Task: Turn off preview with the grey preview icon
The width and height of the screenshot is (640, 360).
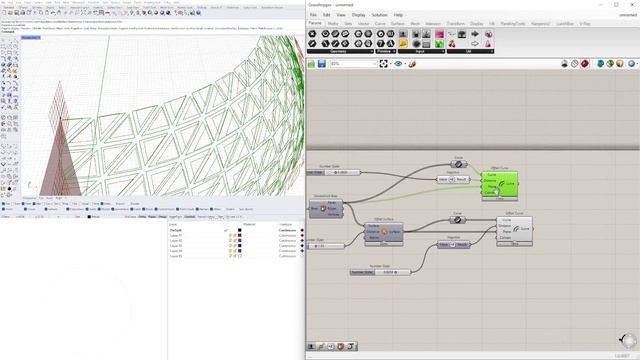Action: click(x=564, y=64)
